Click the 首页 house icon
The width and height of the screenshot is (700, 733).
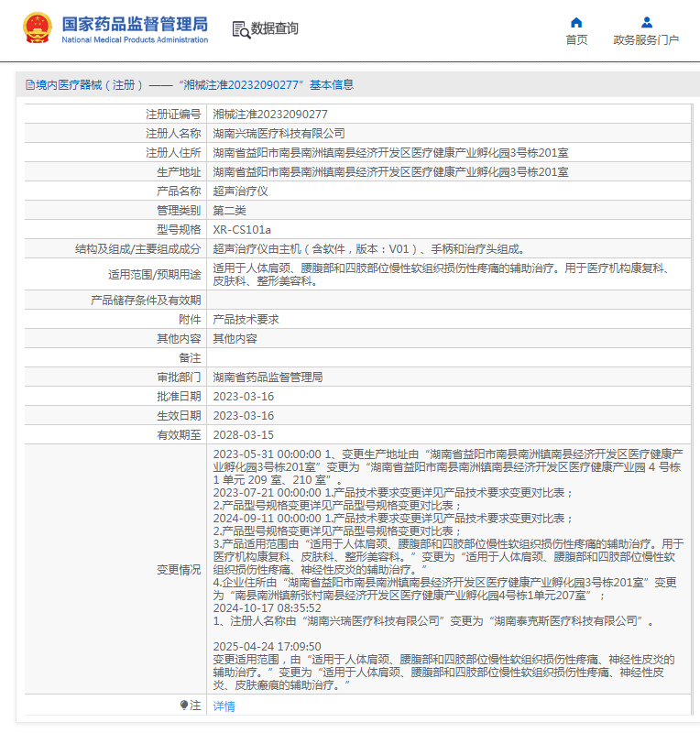click(576, 22)
